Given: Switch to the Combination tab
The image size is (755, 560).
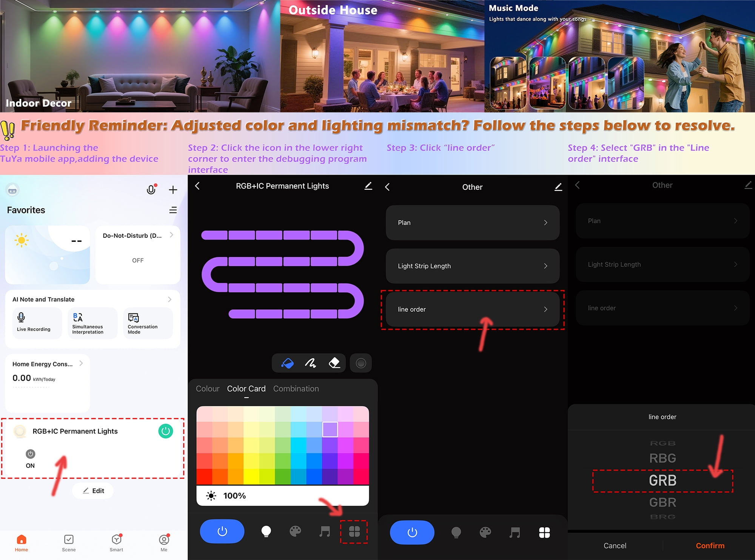Looking at the screenshot, I should click(x=296, y=389).
